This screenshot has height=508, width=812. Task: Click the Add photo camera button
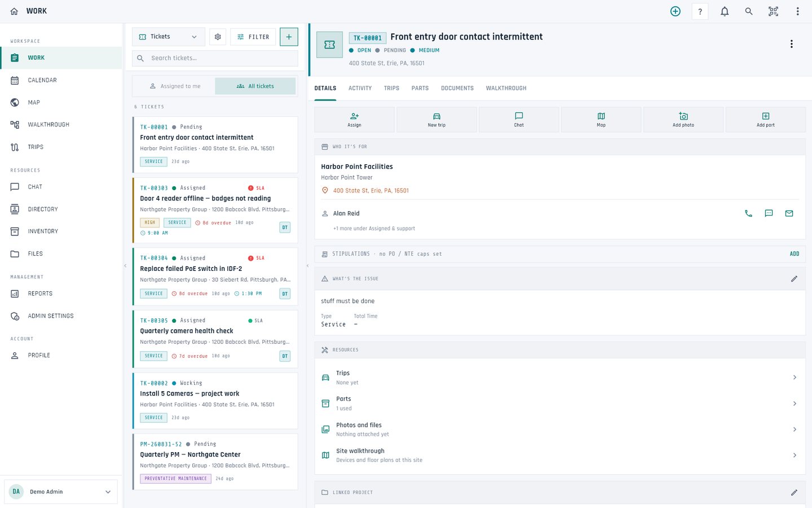point(683,120)
